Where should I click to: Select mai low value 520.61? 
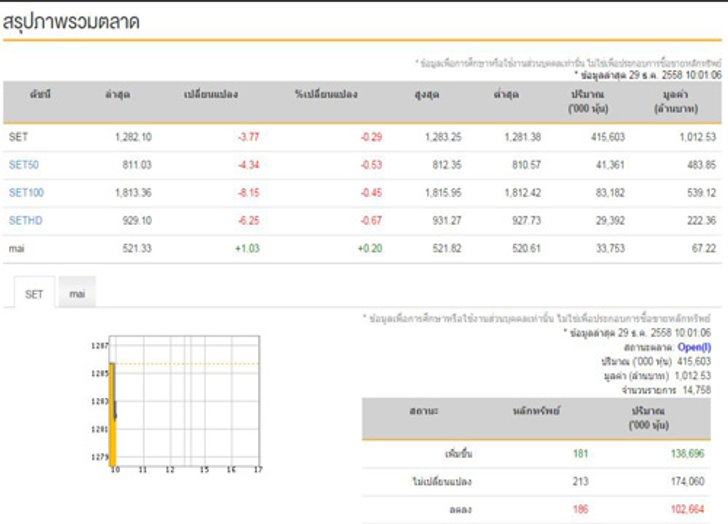526,248
